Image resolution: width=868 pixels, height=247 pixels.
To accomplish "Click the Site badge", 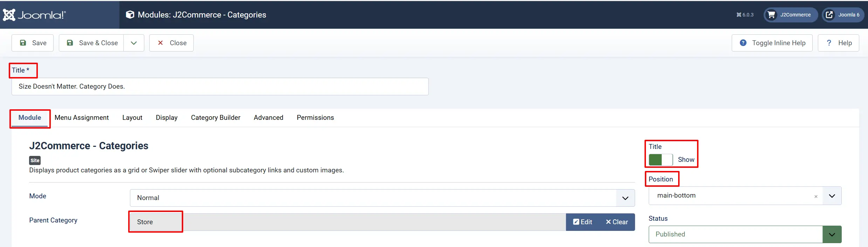I will click(x=35, y=160).
